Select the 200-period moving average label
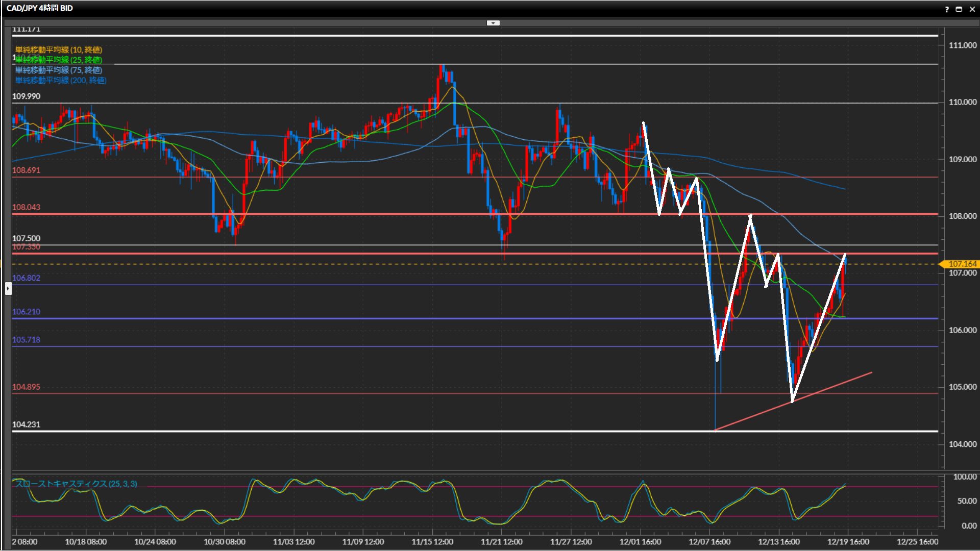This screenshot has width=980, height=551. pos(61,80)
